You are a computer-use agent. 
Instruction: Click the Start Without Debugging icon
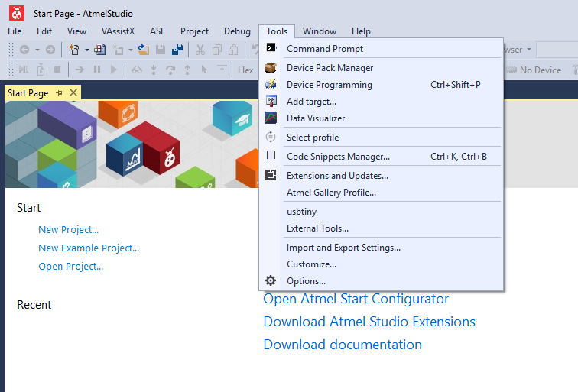41,70
